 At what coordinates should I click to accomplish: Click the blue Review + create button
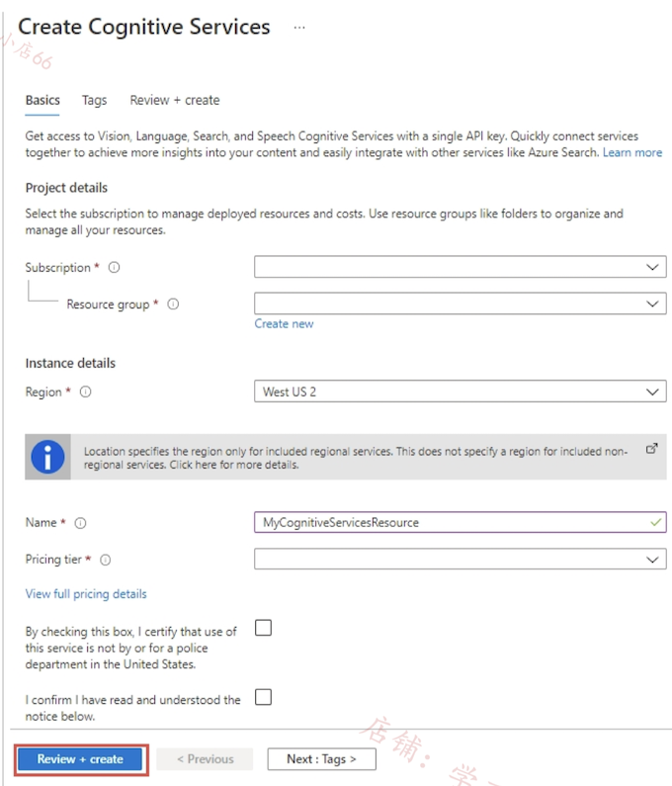click(x=80, y=759)
